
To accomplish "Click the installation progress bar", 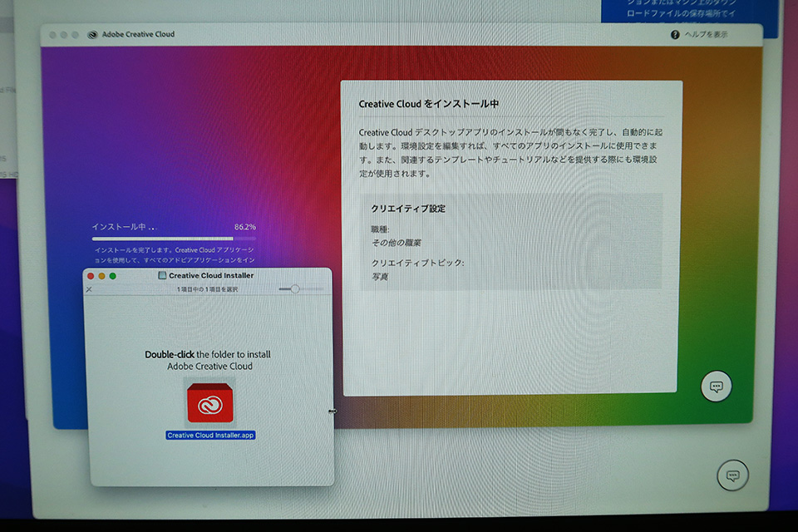I will click(x=174, y=239).
